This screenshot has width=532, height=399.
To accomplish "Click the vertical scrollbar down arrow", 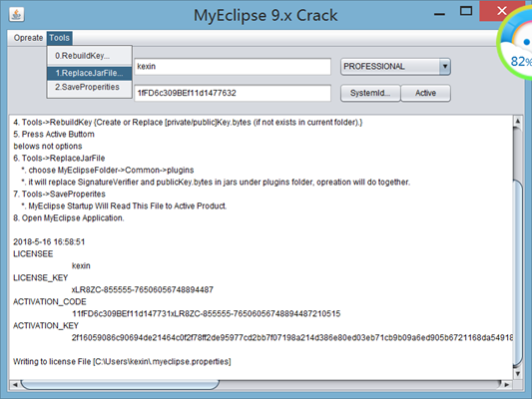I will tap(518, 374).
